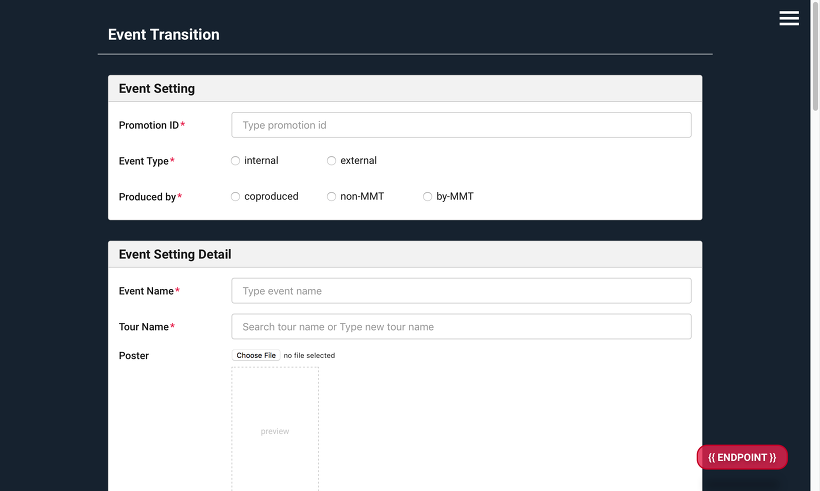
Task: Pick the by-MMT radio option
Action: 428,197
